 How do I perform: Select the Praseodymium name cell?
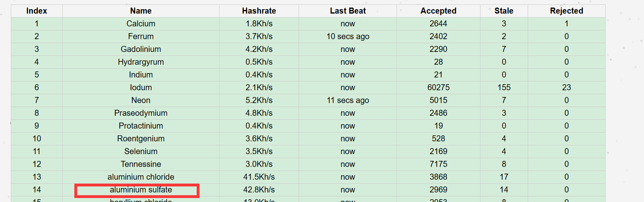point(141,113)
